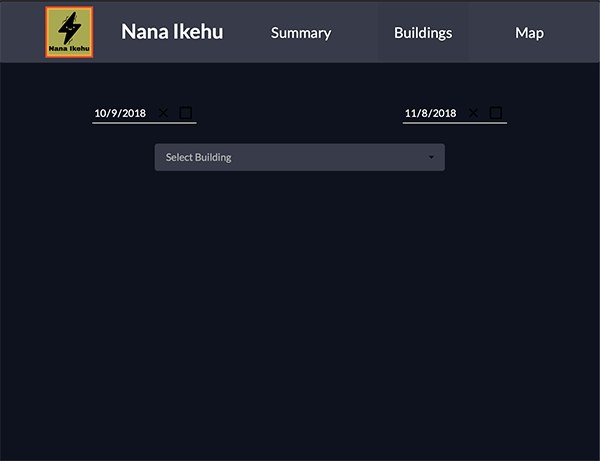Click the month 11 in the end date
Image resolution: width=600 pixels, height=461 pixels.
[x=411, y=113]
